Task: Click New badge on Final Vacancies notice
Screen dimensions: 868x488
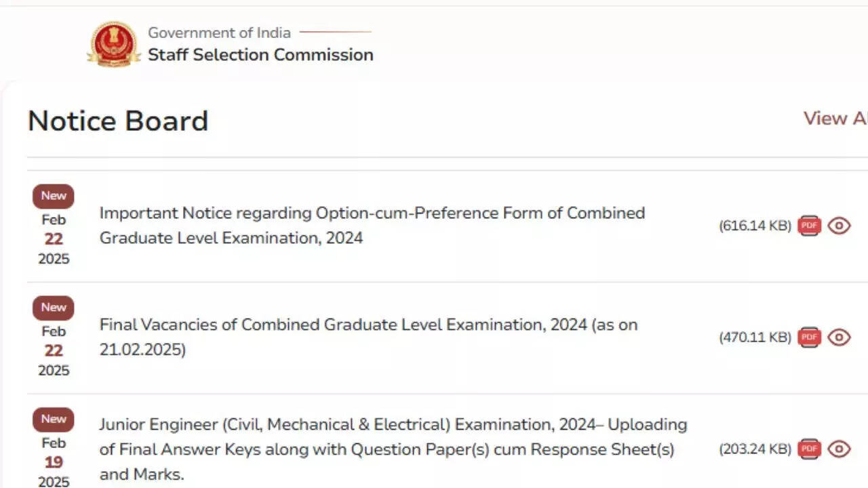Action: click(x=54, y=308)
